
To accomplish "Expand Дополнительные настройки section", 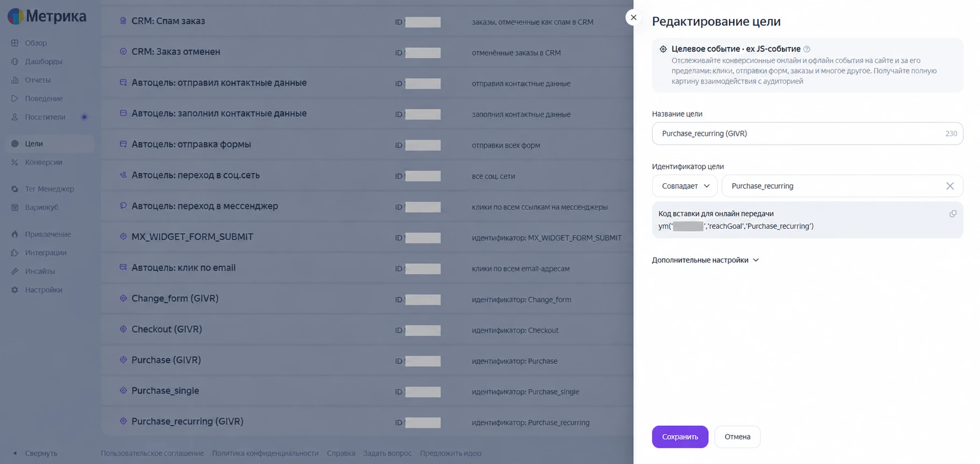I will point(705,260).
